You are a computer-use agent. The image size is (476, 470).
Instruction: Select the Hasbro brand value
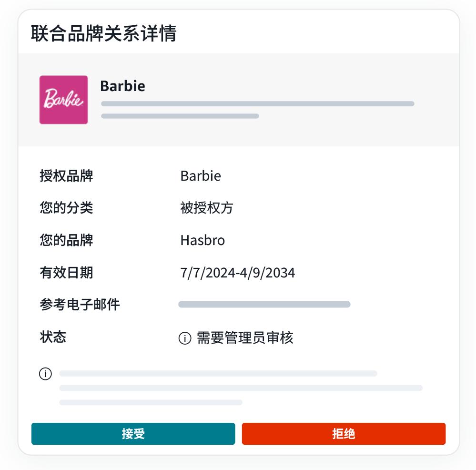coord(203,240)
